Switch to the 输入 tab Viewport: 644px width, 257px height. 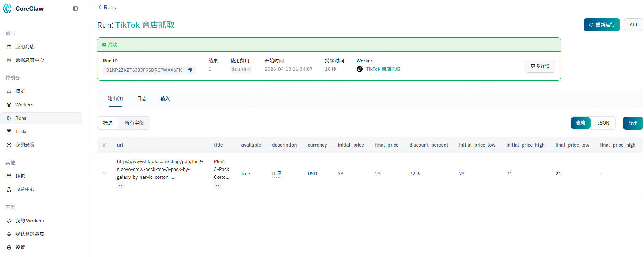coord(165,98)
